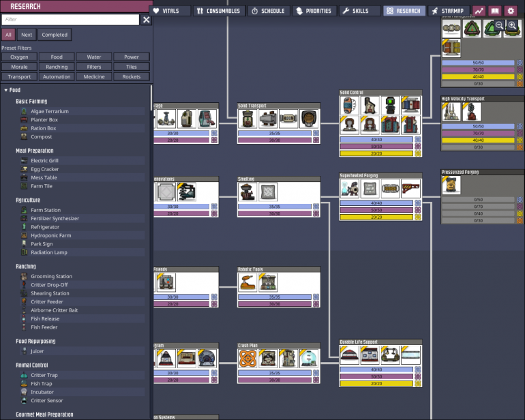Viewport: 525px width, 420px height.
Task: Select Critter Sensor in the list
Action: pos(82,401)
